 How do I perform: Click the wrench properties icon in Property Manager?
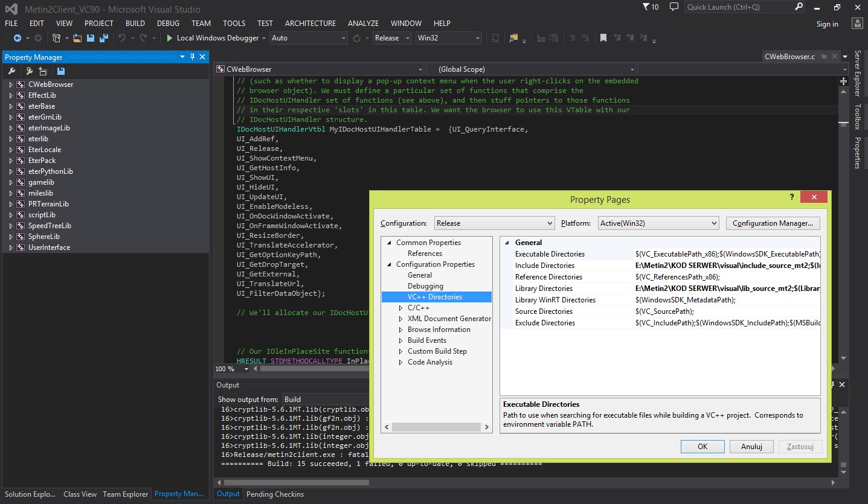tap(11, 71)
